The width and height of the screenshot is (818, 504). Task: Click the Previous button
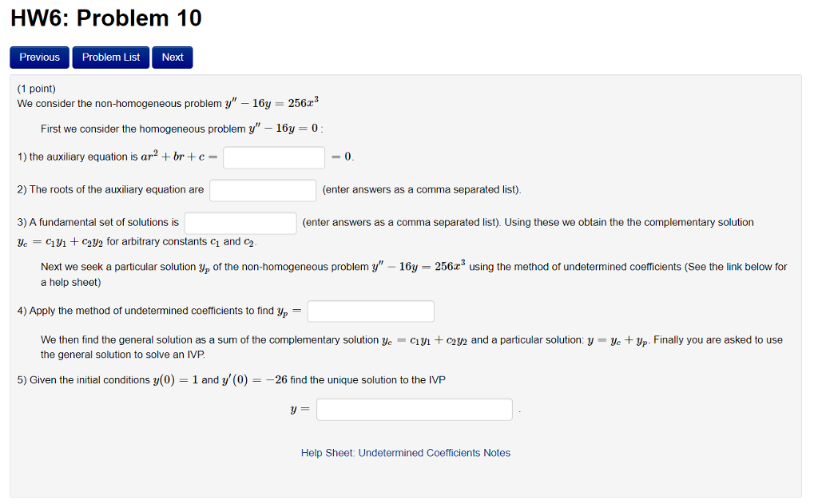[38, 57]
